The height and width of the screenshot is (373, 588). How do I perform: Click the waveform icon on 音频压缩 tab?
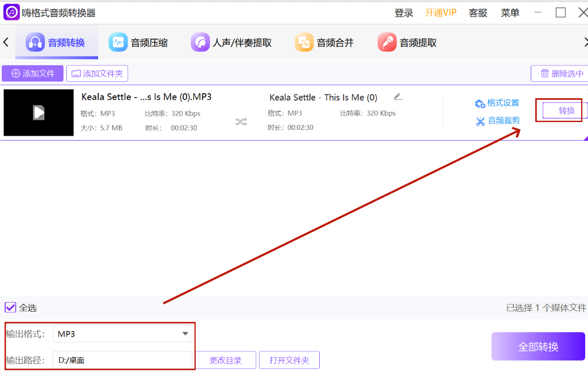117,41
